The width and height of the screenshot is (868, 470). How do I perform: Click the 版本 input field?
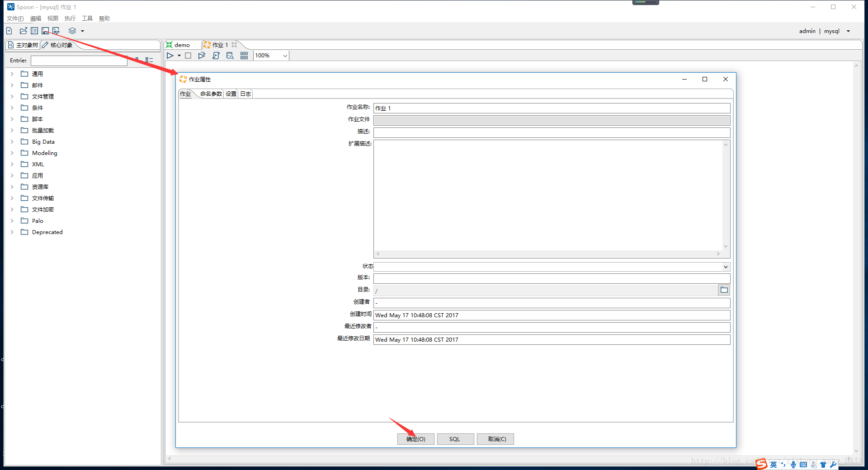[552, 278]
